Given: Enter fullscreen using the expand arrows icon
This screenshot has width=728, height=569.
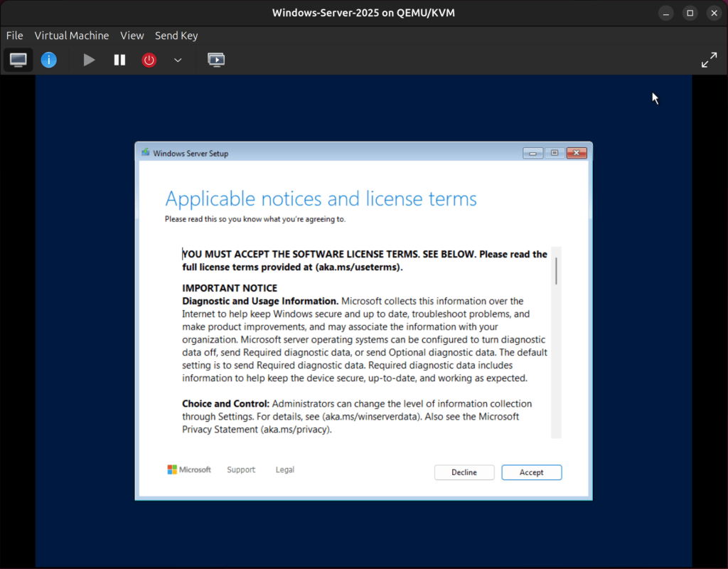Looking at the screenshot, I should (x=709, y=60).
